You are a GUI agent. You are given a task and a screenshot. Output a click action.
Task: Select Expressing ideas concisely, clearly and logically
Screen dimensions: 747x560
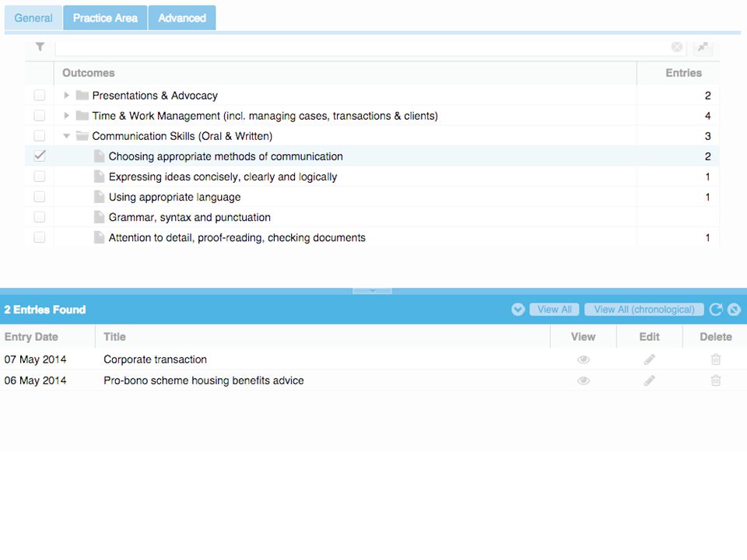(223, 177)
